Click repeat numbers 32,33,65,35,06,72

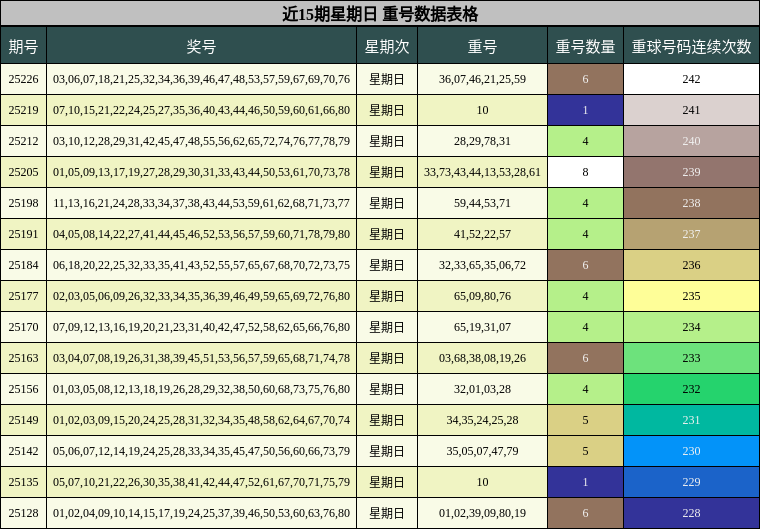coord(482,265)
